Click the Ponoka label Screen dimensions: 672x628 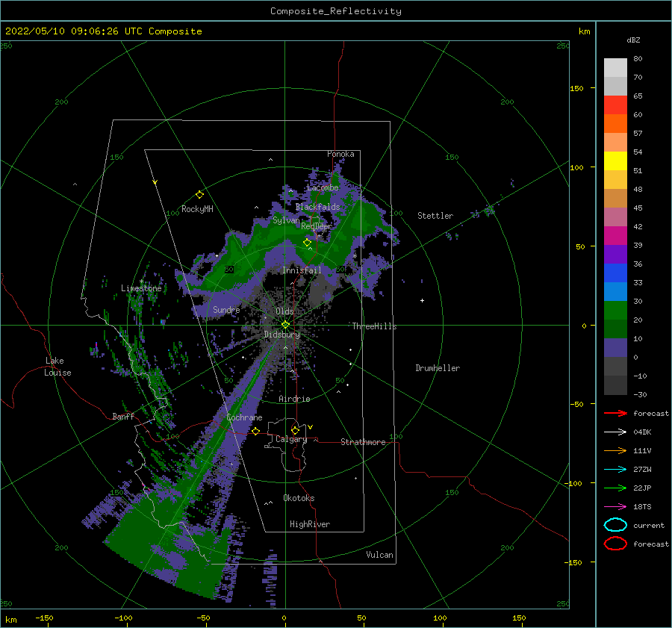click(x=340, y=154)
